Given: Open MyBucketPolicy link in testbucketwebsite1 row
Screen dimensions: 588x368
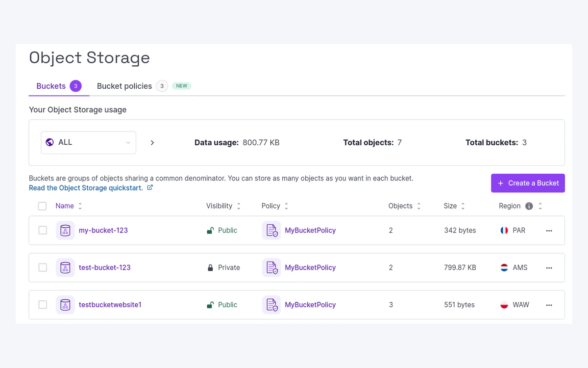Looking at the screenshot, I should (310, 305).
